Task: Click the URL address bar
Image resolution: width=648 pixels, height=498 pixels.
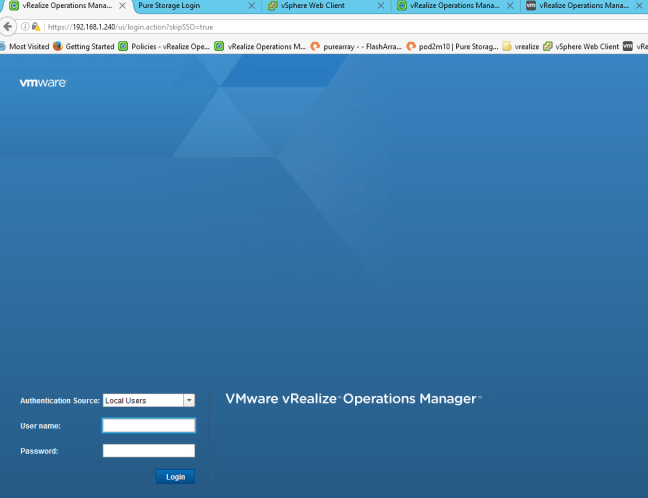Action: pyautogui.click(x=300, y=26)
